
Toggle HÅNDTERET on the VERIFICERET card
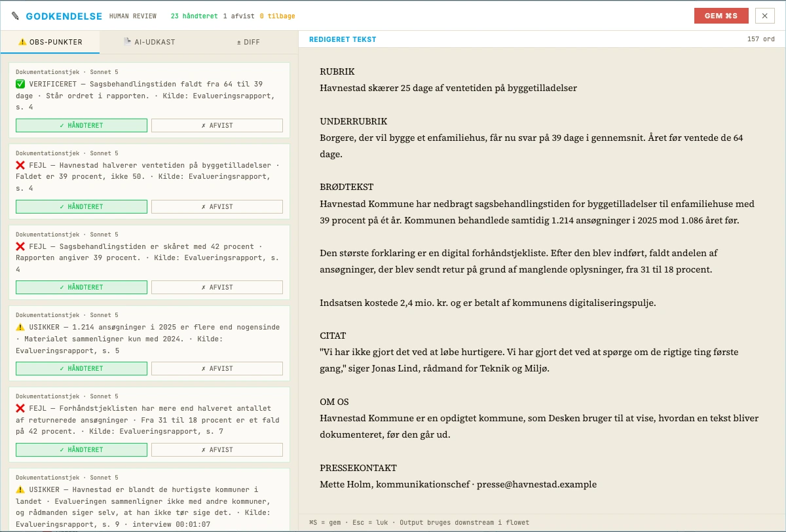coord(81,125)
